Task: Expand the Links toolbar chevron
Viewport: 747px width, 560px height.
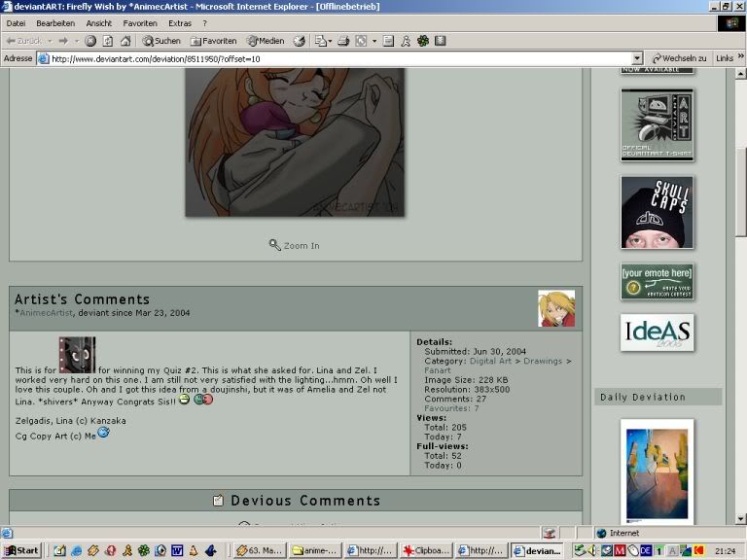Action: [741, 56]
